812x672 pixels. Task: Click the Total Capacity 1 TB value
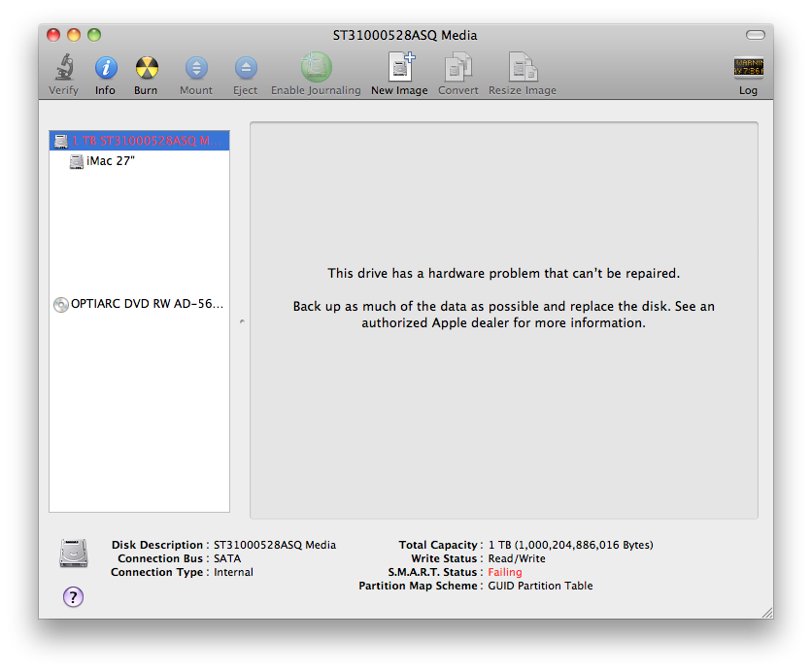[x=570, y=545]
